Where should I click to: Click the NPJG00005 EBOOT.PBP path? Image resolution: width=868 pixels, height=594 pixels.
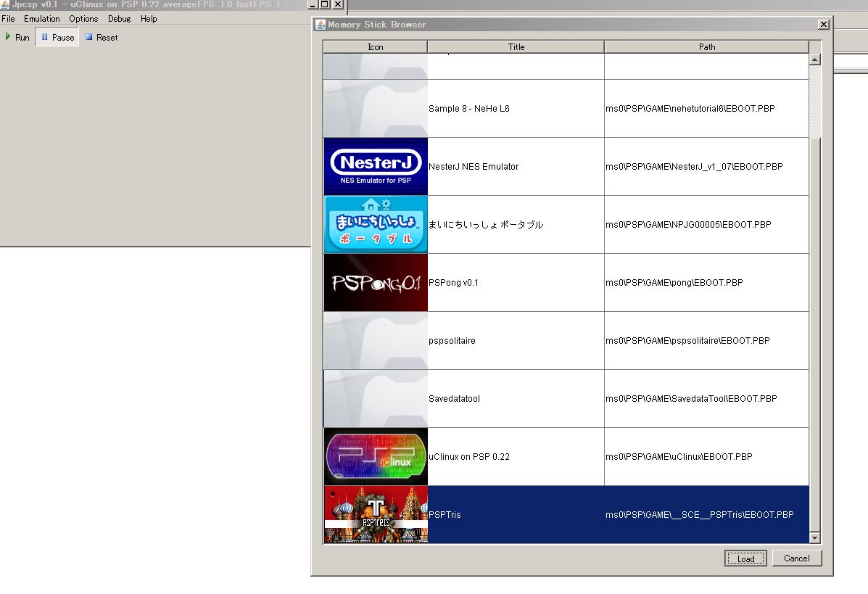(688, 225)
